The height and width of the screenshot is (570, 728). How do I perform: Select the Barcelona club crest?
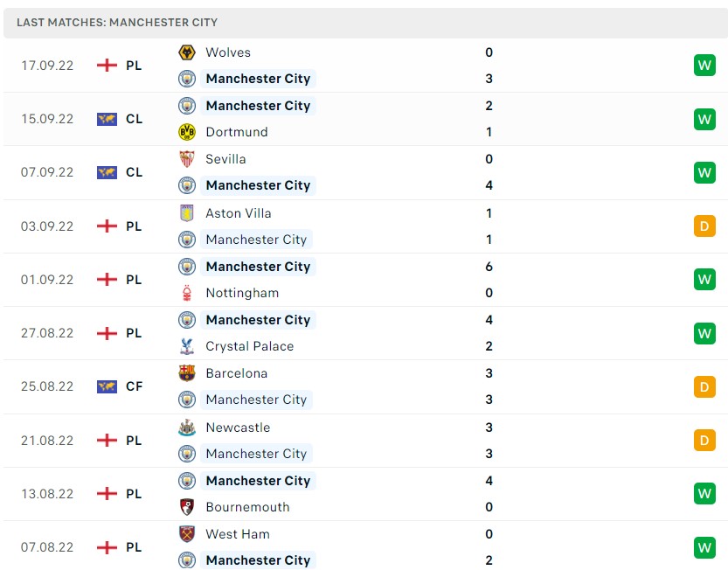pyautogui.click(x=186, y=372)
